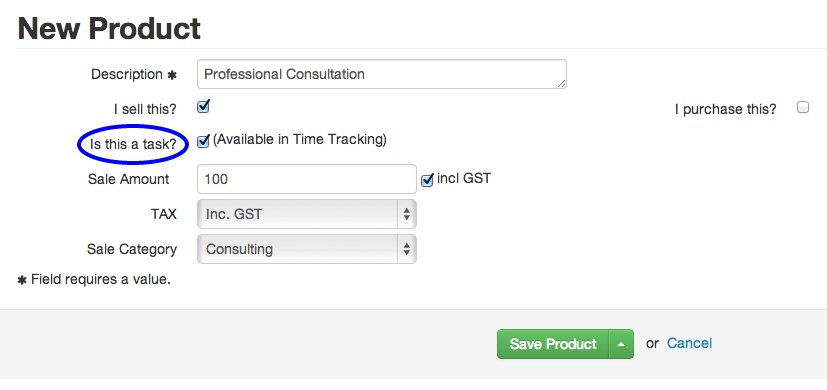Click the New Product heading
The width and height of the screenshot is (827, 390).
pos(109,28)
